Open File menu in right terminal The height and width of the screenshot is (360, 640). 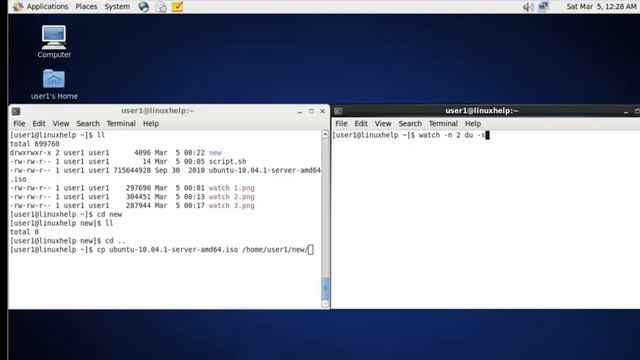pos(341,124)
